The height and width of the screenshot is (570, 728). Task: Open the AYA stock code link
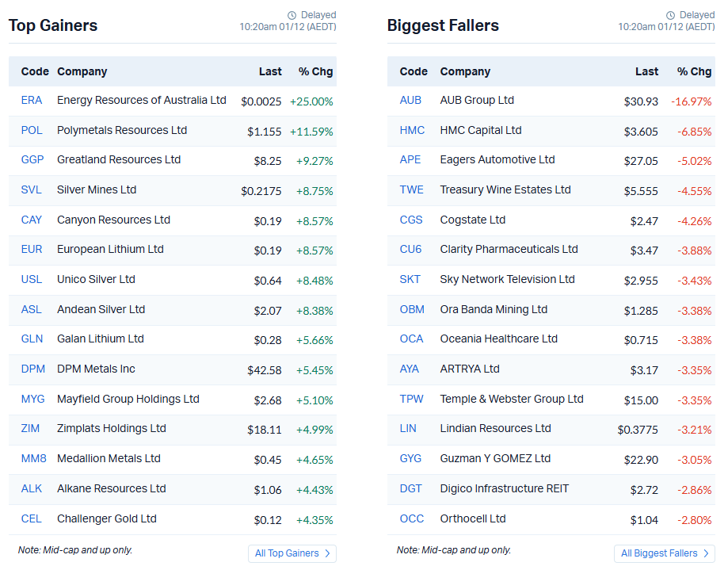410,369
